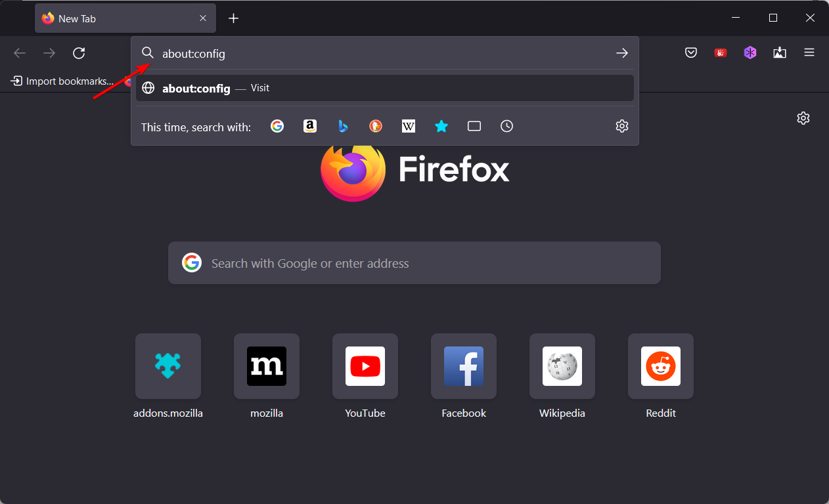Open the purple hexagon extension icon
Screen dimensions: 829x504
point(750,53)
